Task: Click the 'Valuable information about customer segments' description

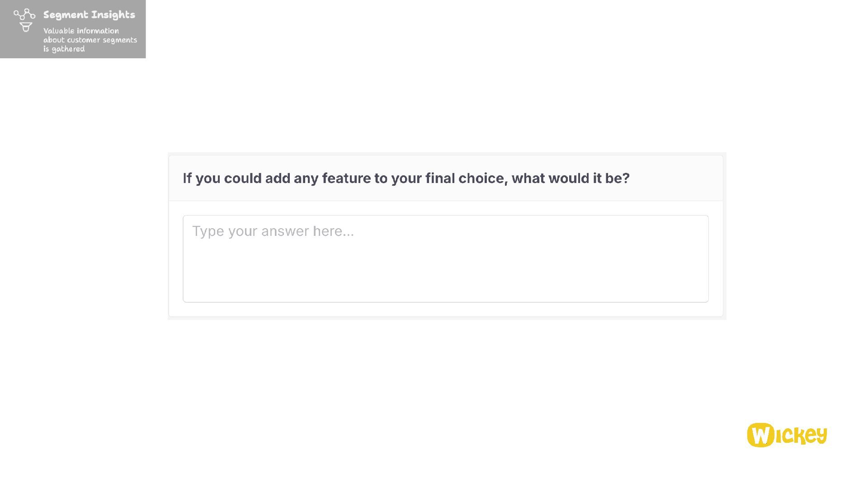Action: [x=90, y=36]
